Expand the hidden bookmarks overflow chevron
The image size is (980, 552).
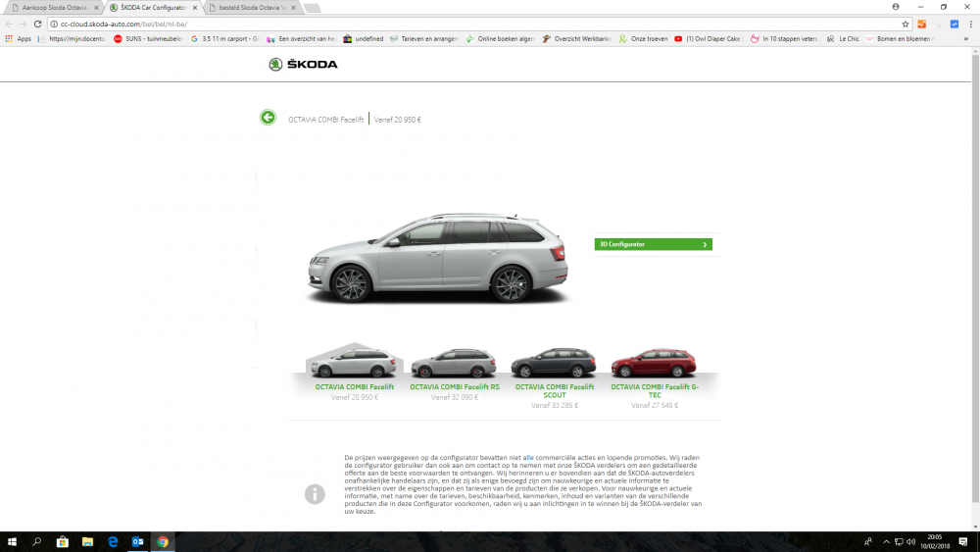point(965,39)
